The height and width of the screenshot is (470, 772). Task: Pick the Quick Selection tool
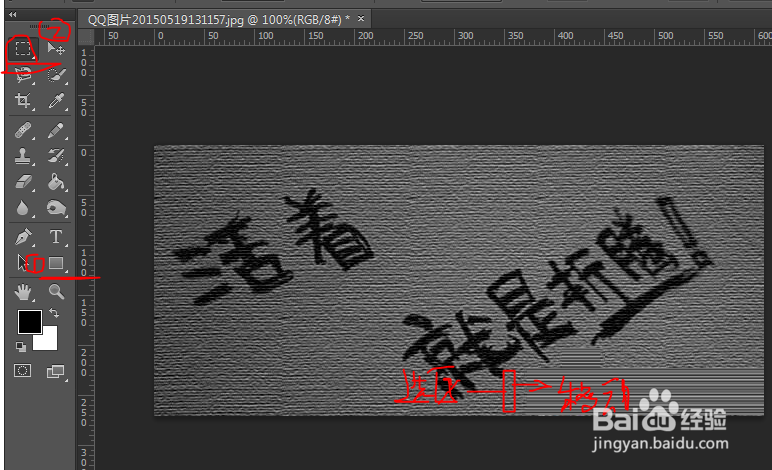point(56,75)
